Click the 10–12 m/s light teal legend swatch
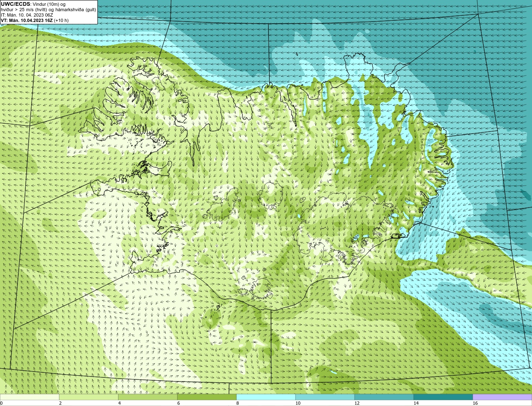The width and height of the screenshot is (532, 406). click(325, 397)
